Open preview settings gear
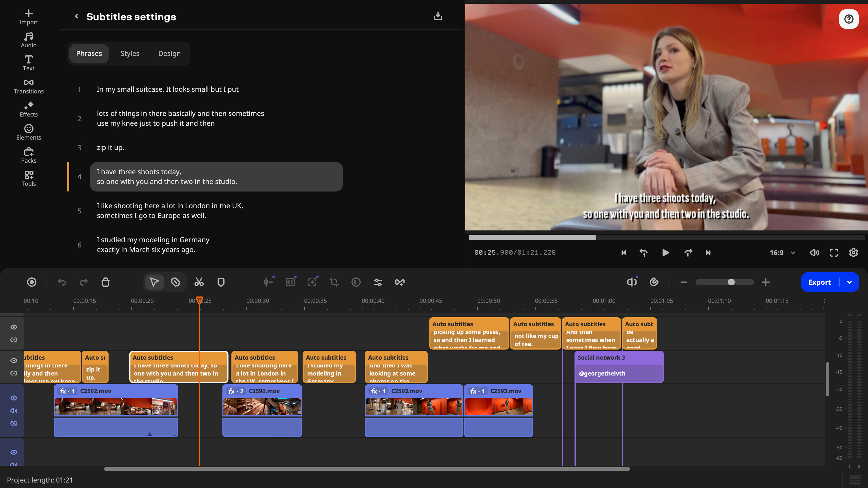 coord(853,253)
